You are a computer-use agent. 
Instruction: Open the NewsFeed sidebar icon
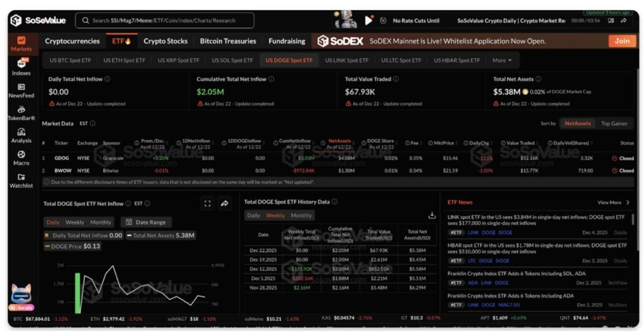point(21,90)
